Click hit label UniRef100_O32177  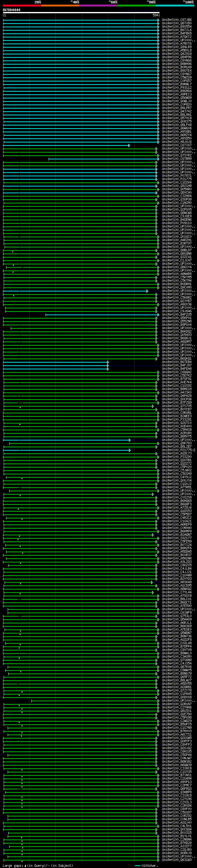click(x=177, y=538)
